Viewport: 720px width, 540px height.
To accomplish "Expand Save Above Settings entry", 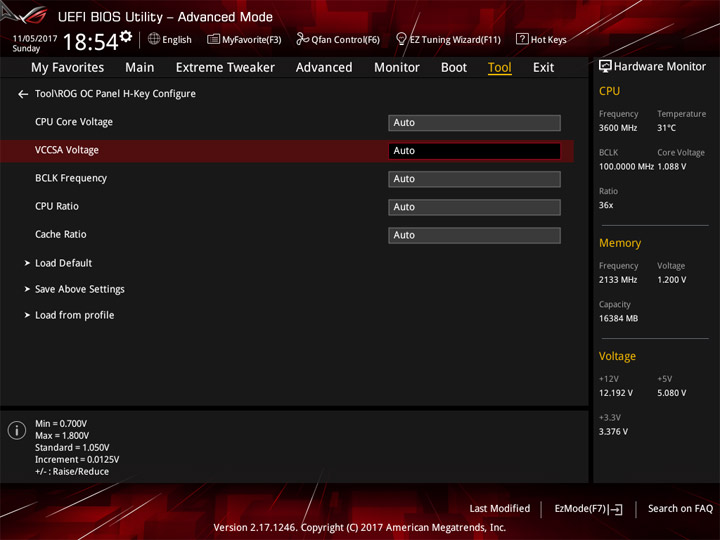I will (x=79, y=289).
